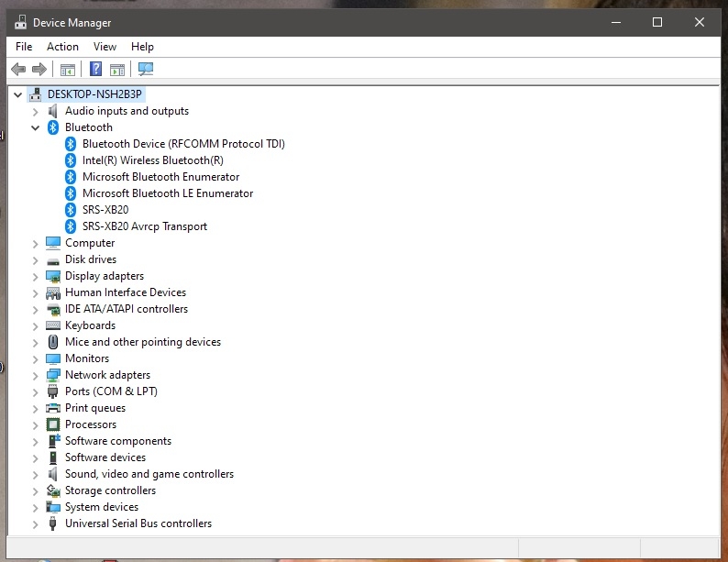Click the Ports (COM & LPT) icon
This screenshot has width=728, height=562.
(x=53, y=391)
